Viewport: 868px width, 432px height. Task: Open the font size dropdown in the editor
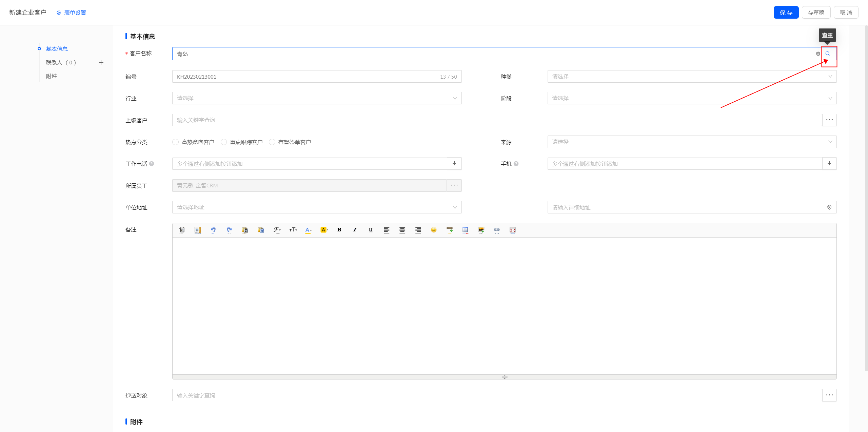pos(293,230)
